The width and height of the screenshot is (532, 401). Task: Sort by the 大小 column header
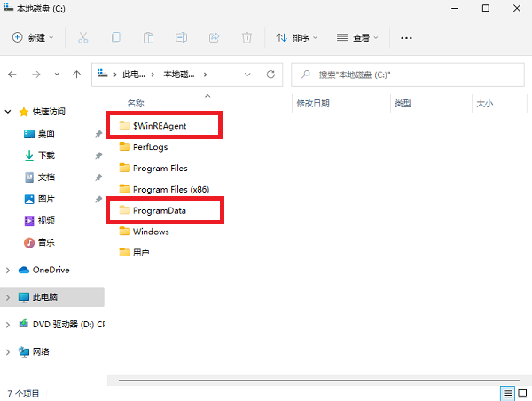coord(484,103)
